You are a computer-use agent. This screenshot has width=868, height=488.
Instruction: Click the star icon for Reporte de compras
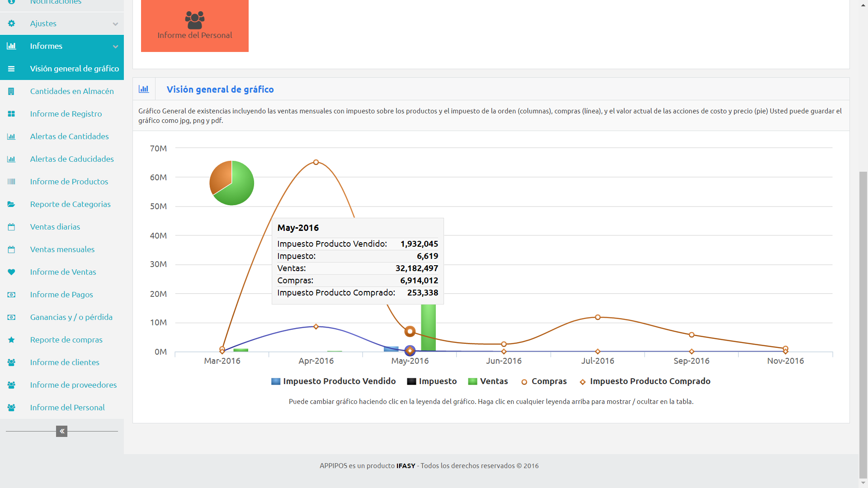pyautogui.click(x=11, y=340)
